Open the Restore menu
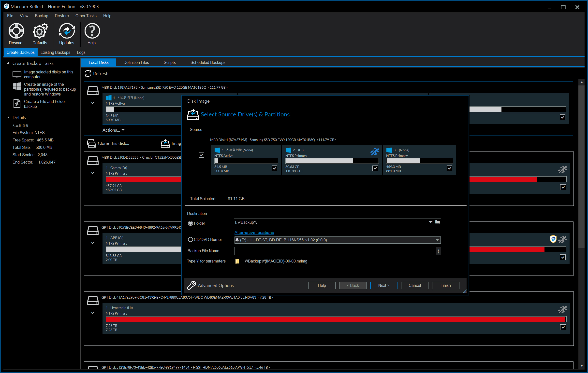Image resolution: width=588 pixels, height=373 pixels. pyautogui.click(x=62, y=16)
